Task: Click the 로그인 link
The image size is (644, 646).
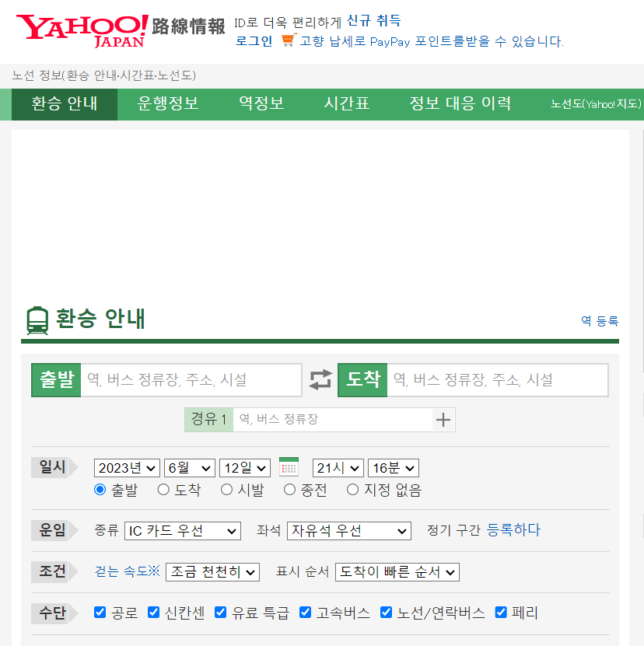Action: [254, 41]
